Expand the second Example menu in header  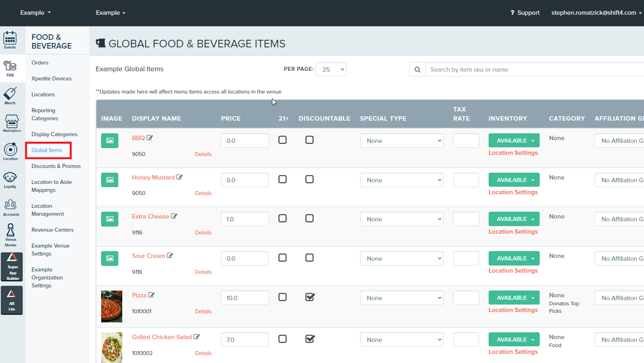[111, 13]
